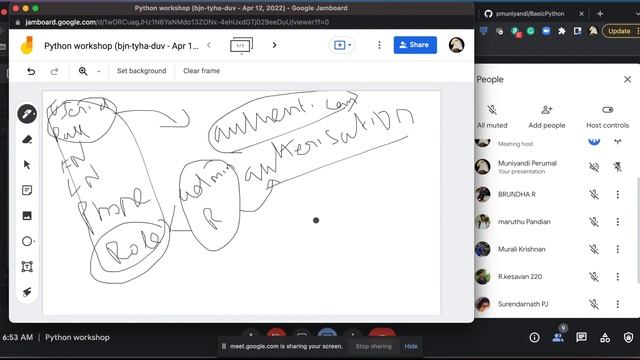The height and width of the screenshot is (360, 640).
Task: Click the Jamboard title text
Action: (121, 46)
